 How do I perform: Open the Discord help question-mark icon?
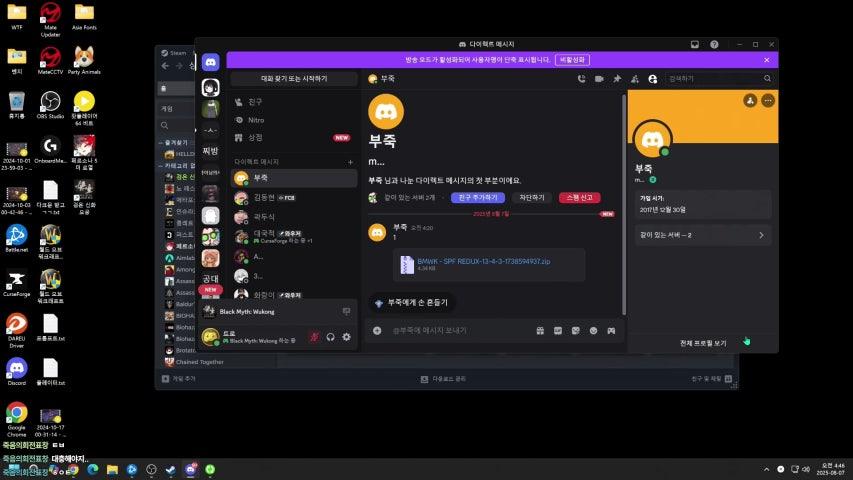point(714,45)
